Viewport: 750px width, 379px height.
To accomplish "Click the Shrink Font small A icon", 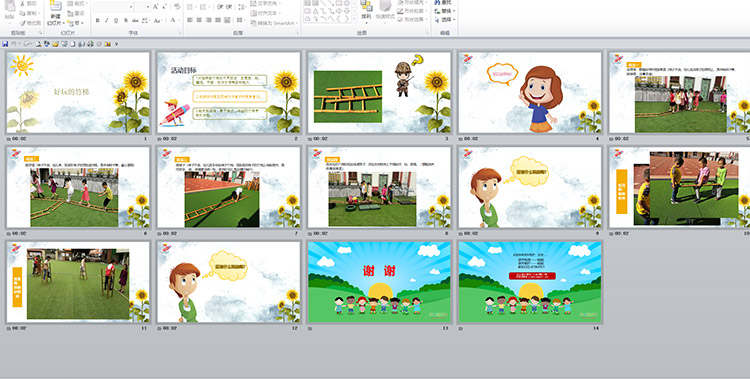I will click(164, 7).
